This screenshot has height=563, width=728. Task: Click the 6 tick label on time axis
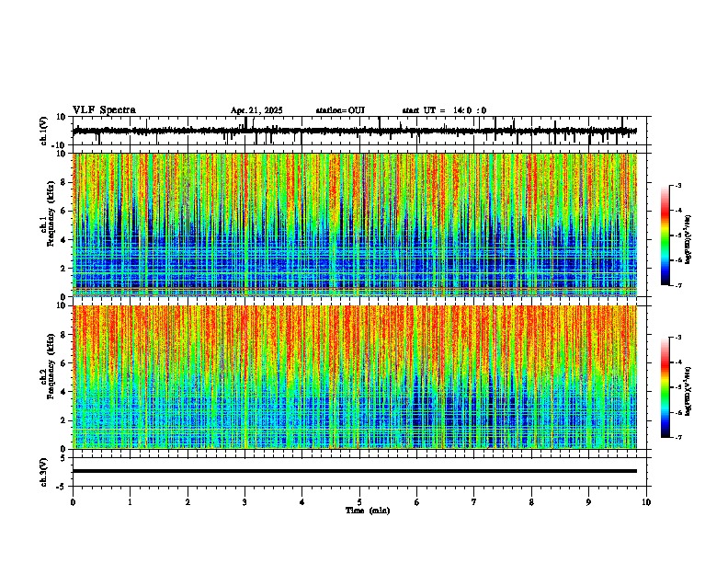coord(416,502)
